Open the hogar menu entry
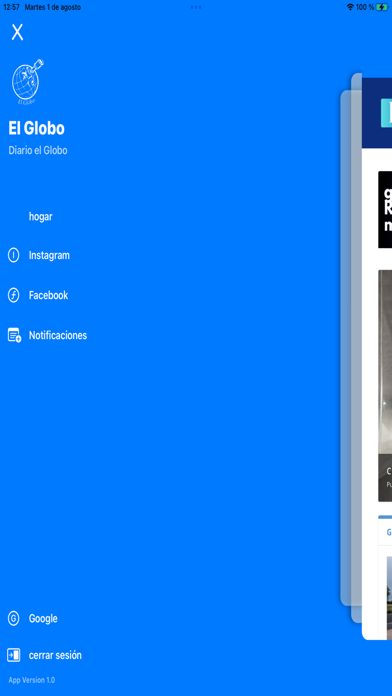This screenshot has height=696, width=392. click(x=40, y=217)
